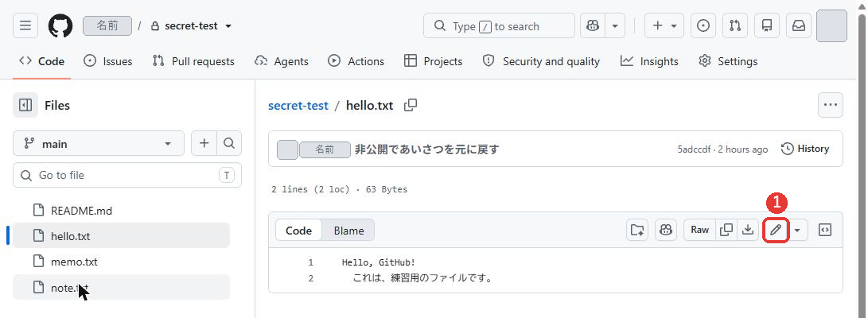Click the Copilot folder sparkle icon
The height and width of the screenshot is (318, 868).
point(637,230)
